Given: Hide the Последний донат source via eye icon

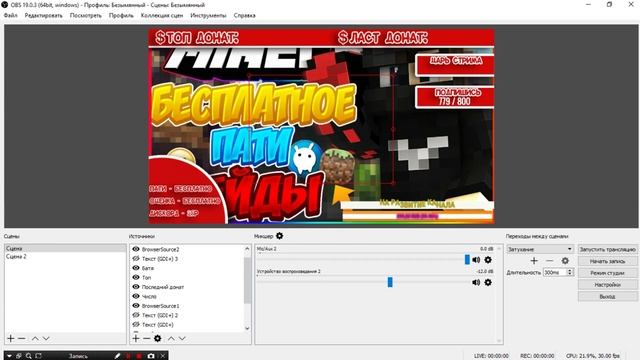Looking at the screenshot, I should (136, 287).
